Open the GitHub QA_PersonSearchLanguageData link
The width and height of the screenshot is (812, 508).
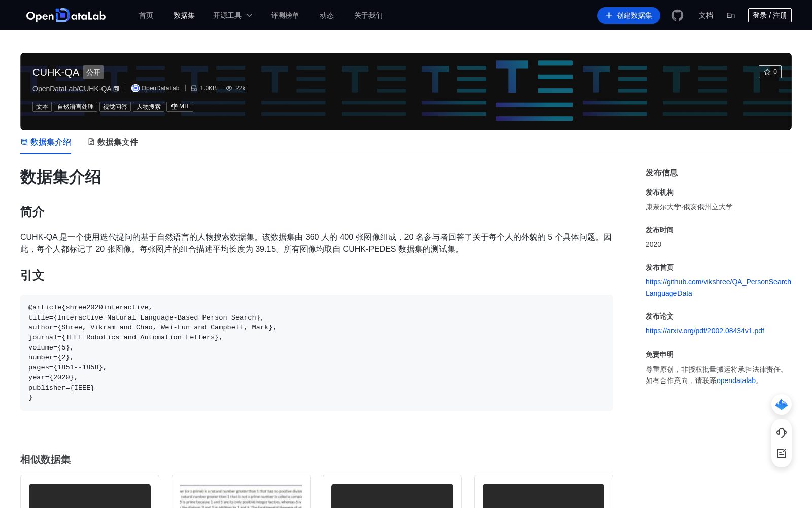718,288
